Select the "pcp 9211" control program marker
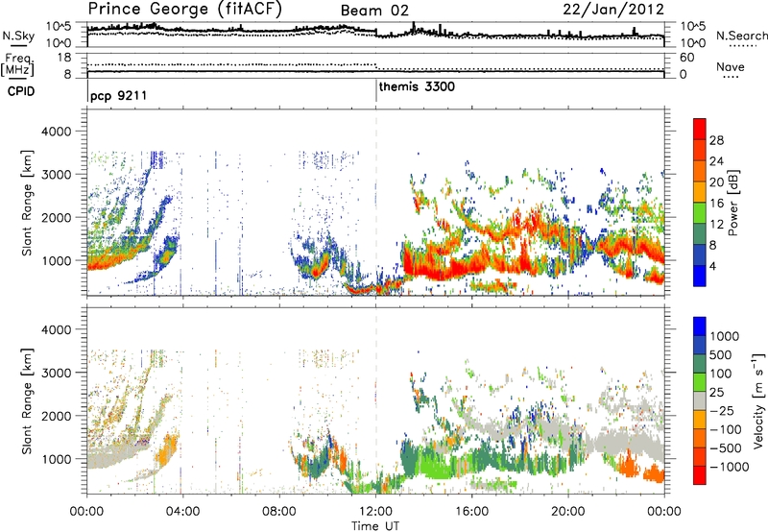Viewport: 768px width, 532px height. 118,95
